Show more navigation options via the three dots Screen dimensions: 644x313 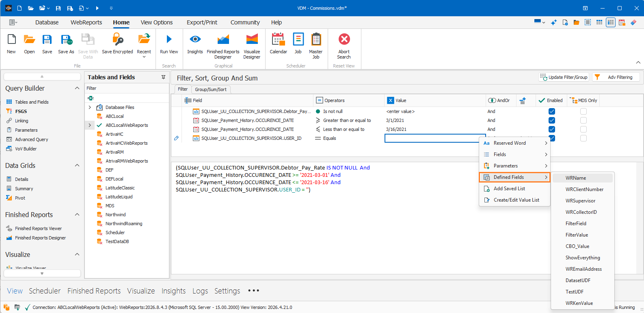coord(253,291)
